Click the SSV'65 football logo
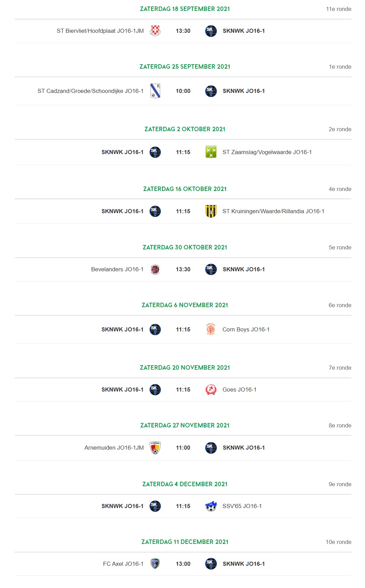 pyautogui.click(x=211, y=506)
